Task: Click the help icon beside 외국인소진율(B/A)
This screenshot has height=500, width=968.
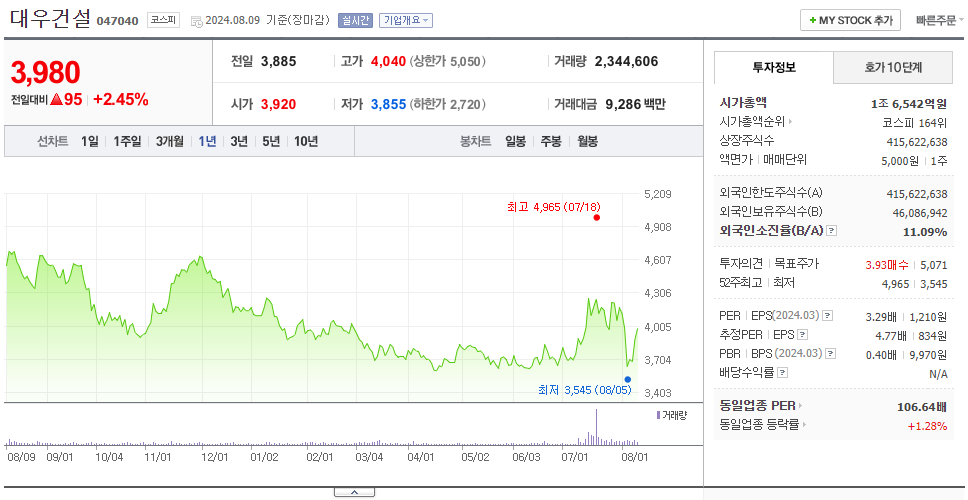Action: [x=832, y=231]
